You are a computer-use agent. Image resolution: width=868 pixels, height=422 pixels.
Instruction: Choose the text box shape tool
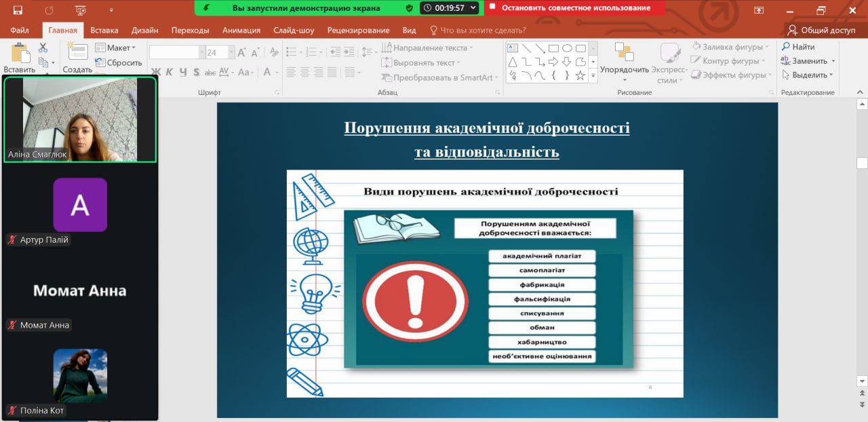pyautogui.click(x=513, y=48)
